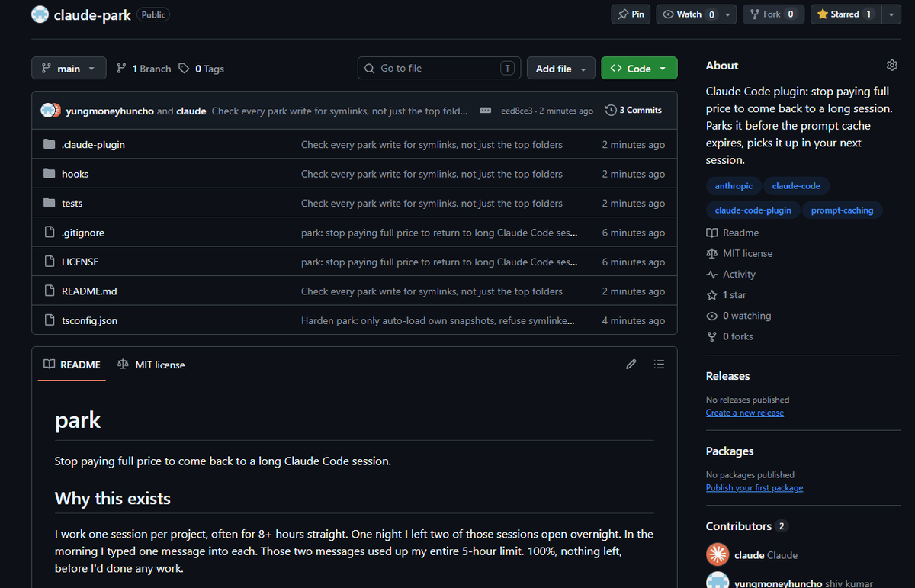Switch to the README tab

coord(72,365)
